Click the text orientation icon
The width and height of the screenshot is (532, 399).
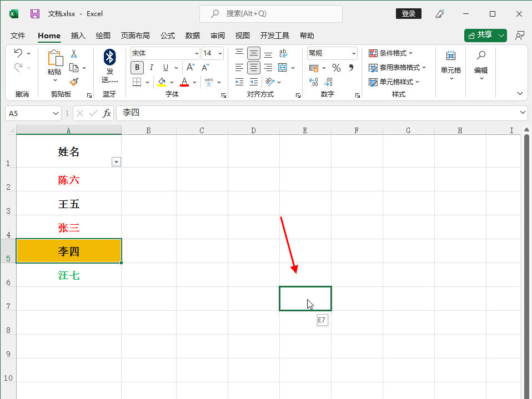click(x=270, y=82)
